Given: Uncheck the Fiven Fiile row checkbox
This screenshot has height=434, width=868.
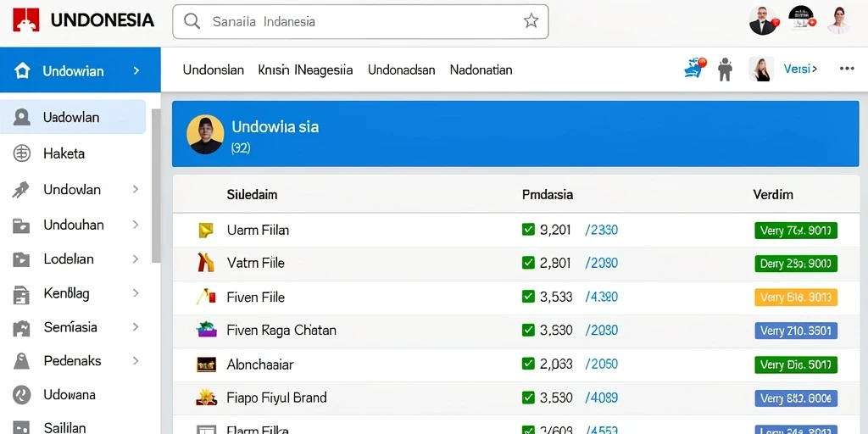Looking at the screenshot, I should [x=528, y=297].
